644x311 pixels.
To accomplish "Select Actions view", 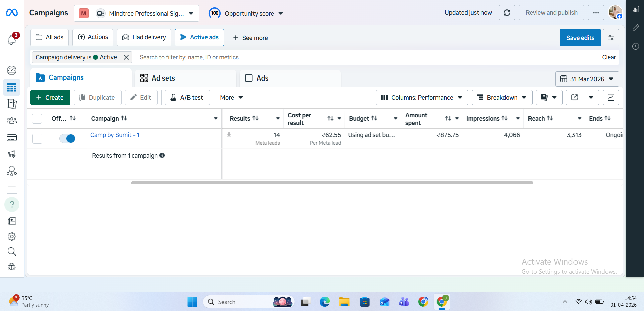I will click(93, 37).
